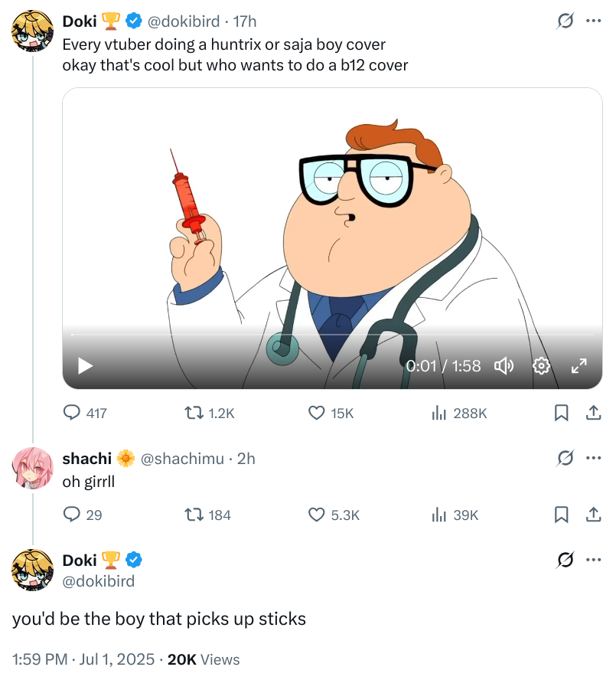Open @dokibird handle in bottom reply
Screen dimensions: 616x680
[98, 580]
